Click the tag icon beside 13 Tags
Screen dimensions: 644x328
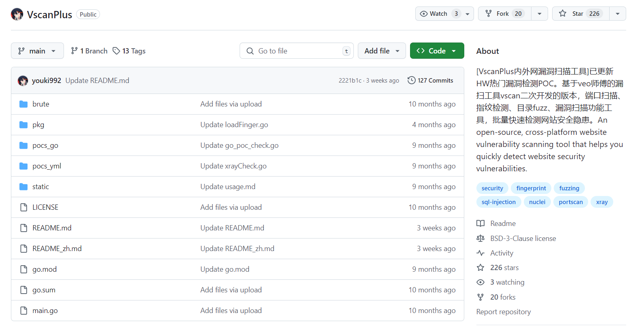[x=116, y=51]
